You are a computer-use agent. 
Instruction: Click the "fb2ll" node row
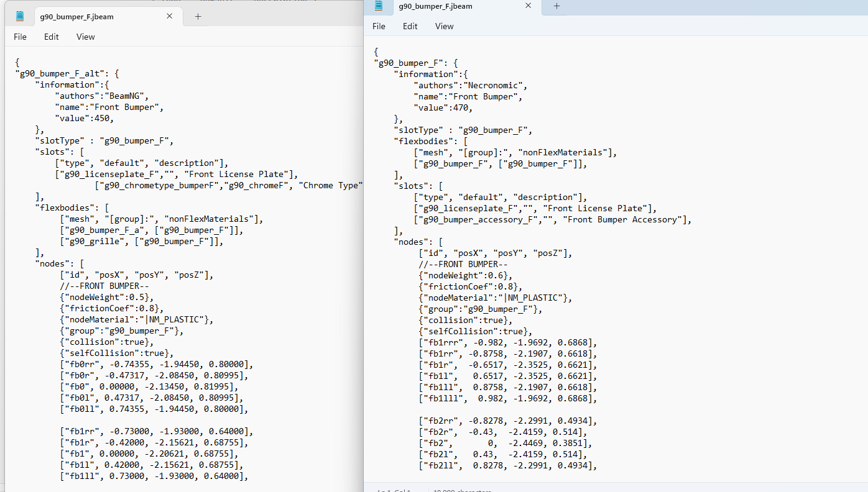click(508, 465)
